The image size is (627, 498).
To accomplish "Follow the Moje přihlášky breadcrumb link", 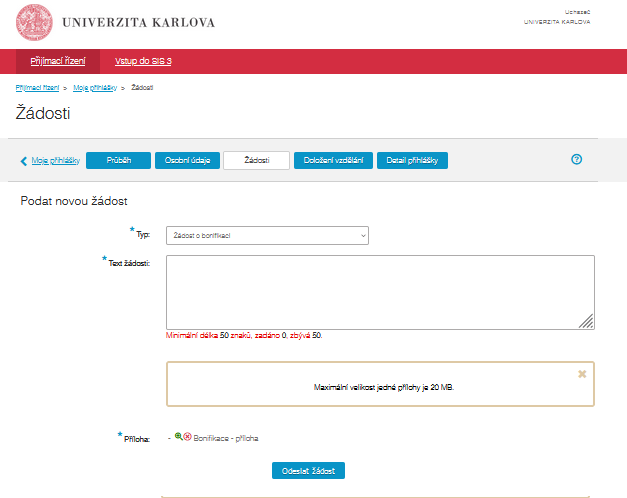I will point(95,88).
